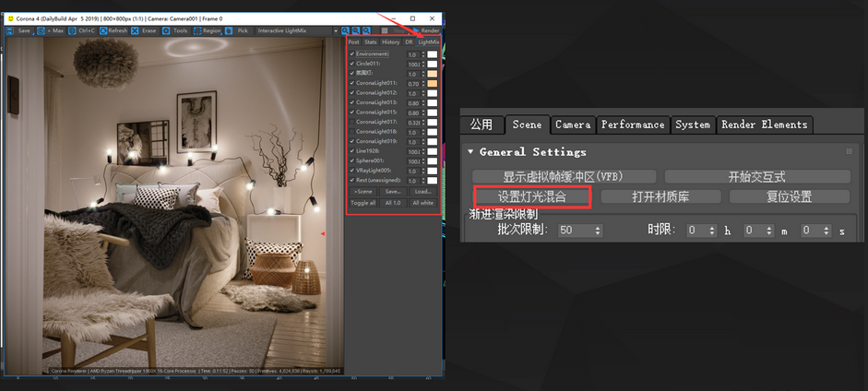The width and height of the screenshot is (868, 391).
Task: Enable the CoronaLight017 checkbox
Action: click(351, 122)
